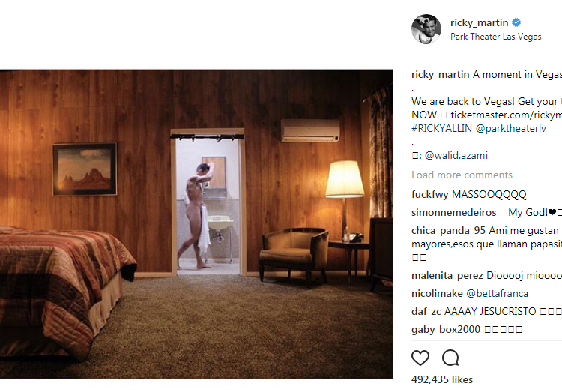Open ricky_martin profile avatar picture
The height and width of the screenshot is (392, 562).
426,29
